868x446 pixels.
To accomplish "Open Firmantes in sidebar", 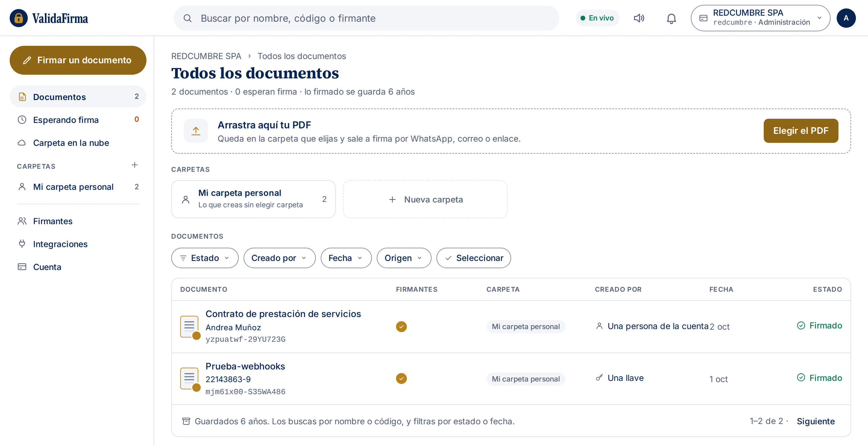I will pyautogui.click(x=78, y=221).
